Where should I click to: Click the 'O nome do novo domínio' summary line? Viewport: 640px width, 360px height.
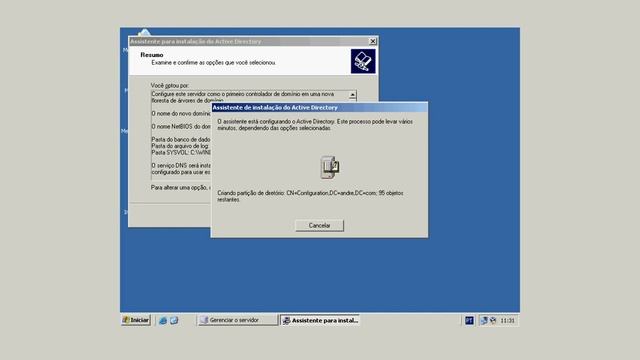[181, 113]
